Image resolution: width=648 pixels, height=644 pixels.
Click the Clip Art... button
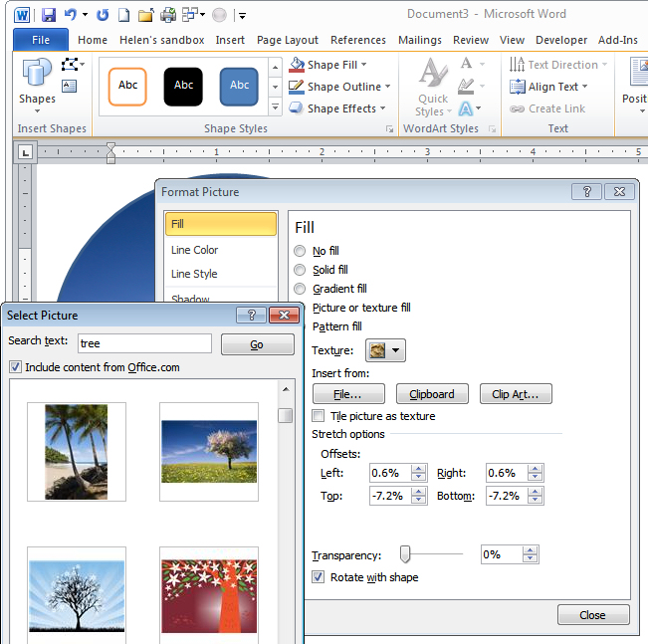click(x=516, y=394)
